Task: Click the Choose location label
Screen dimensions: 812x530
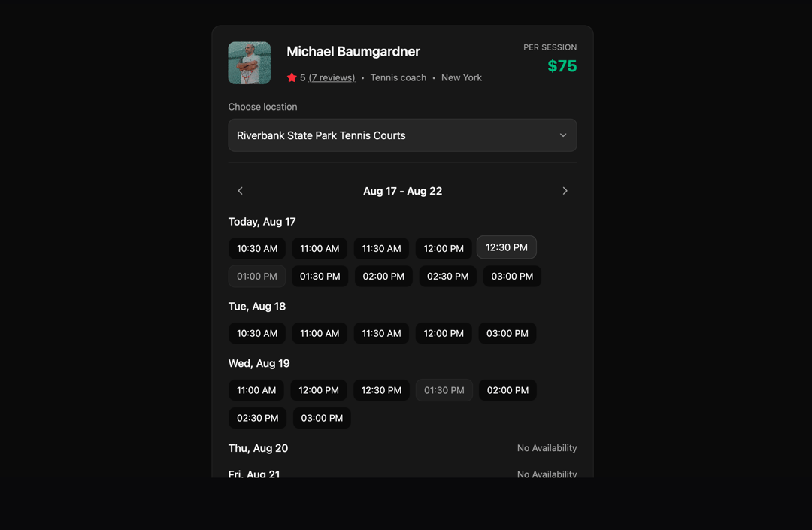Action: click(x=262, y=107)
